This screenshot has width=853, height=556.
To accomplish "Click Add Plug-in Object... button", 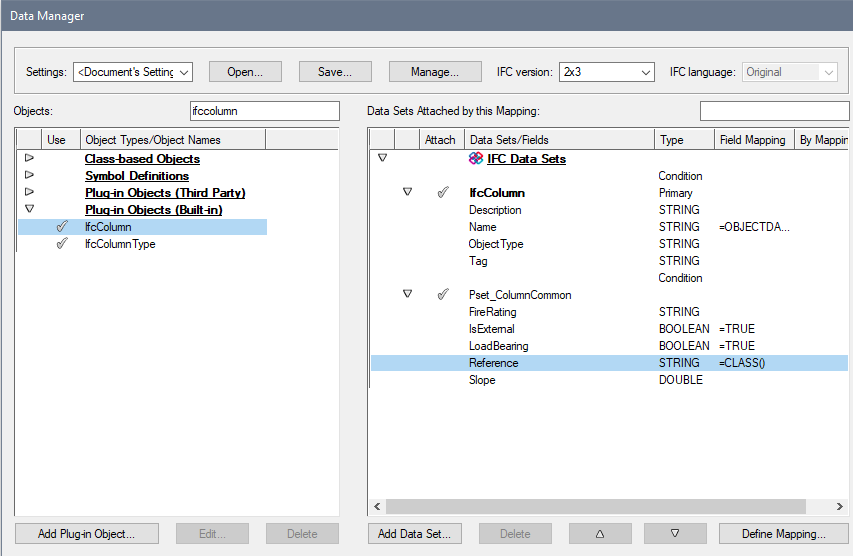I will (x=85, y=534).
